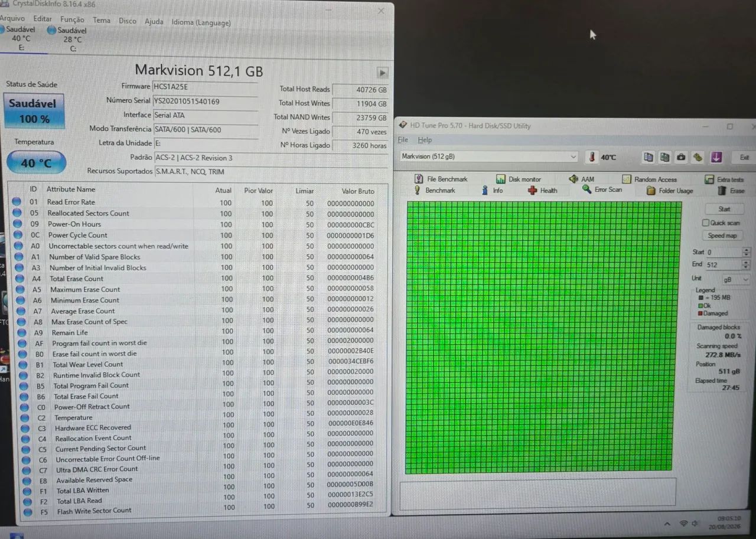Screen dimensions: 756x539
Task: Open the Editar menu
Action: tap(43, 19)
